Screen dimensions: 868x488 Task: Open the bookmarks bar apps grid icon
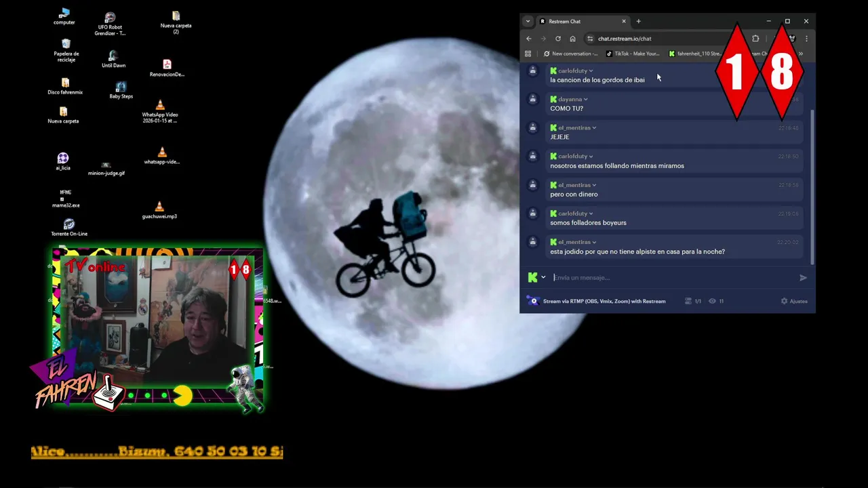coord(528,54)
